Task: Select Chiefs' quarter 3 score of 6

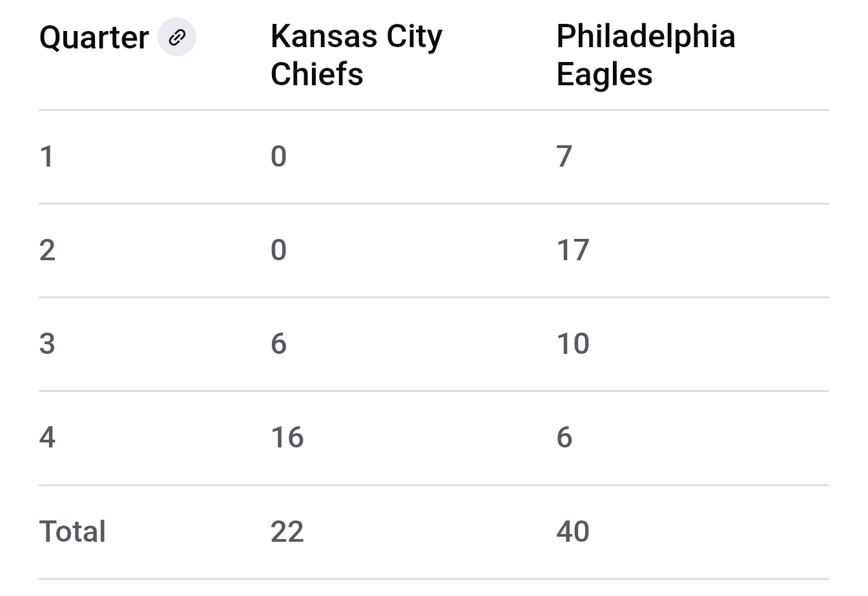Action: tap(278, 344)
